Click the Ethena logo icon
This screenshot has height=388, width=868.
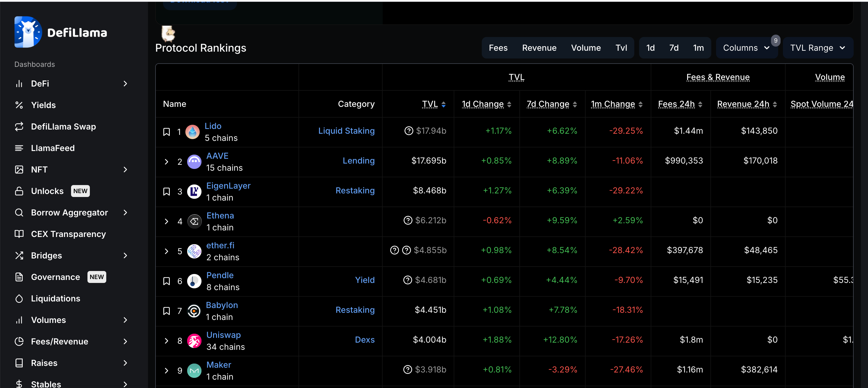194,221
